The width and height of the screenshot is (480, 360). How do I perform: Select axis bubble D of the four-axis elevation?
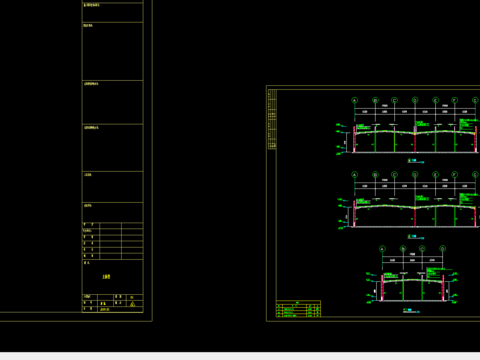coord(443,249)
